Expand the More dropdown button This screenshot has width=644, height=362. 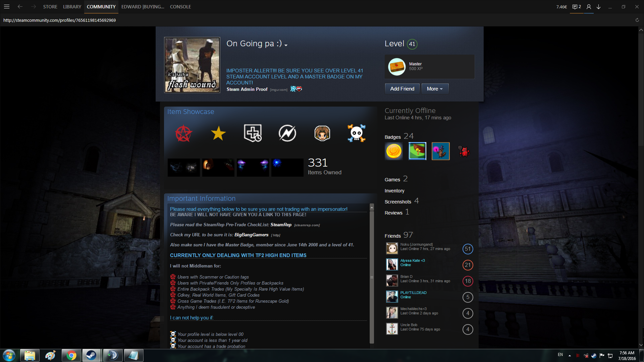click(x=435, y=89)
